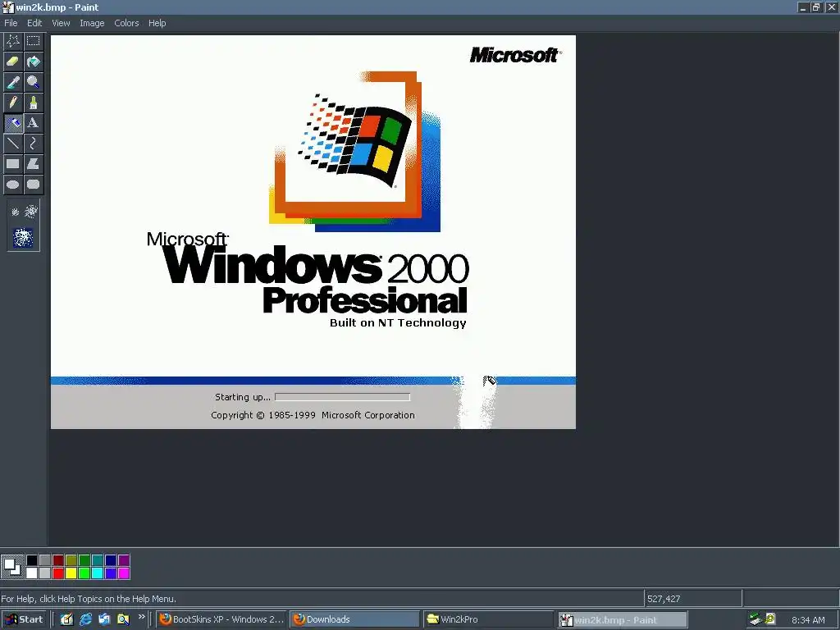840x630 pixels.
Task: Pick the black color swatch
Action: pyautogui.click(x=32, y=560)
